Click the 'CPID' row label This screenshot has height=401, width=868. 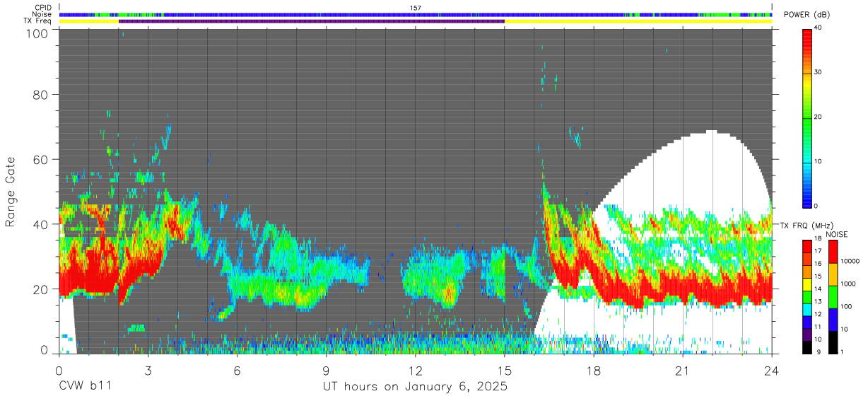pos(44,8)
